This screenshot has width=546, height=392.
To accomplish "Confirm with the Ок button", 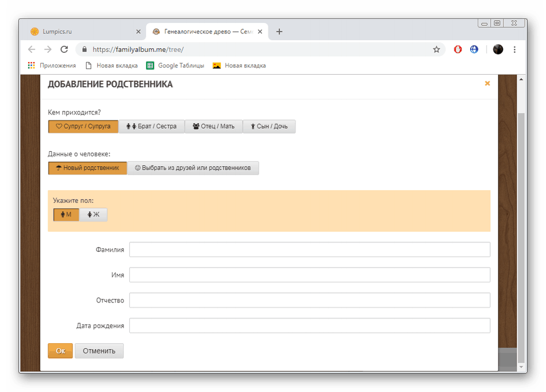I will 60,351.
